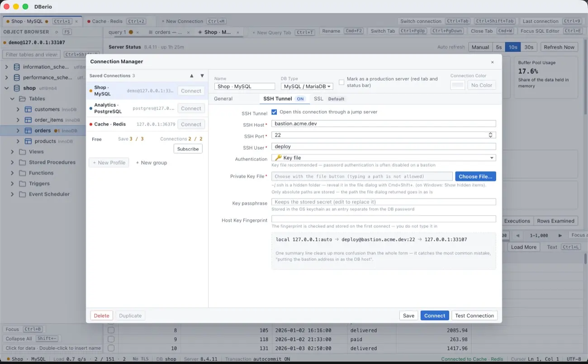Viewport: 588px width, 364px height.
Task: Click the performance_schema database icon
Action: tap(17, 77)
